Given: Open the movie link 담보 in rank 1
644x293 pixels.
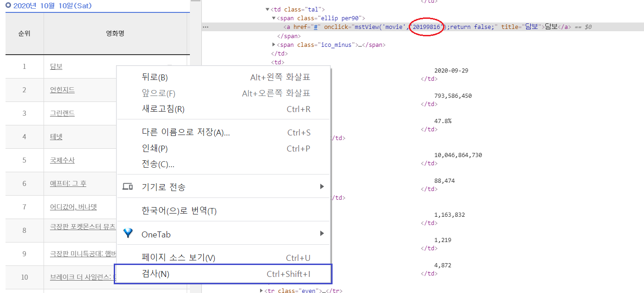Looking at the screenshot, I should (x=56, y=67).
